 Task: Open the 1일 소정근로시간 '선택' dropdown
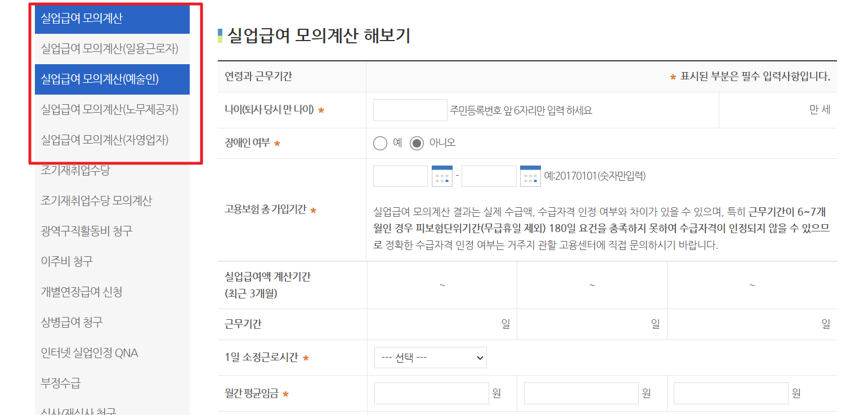tap(431, 358)
